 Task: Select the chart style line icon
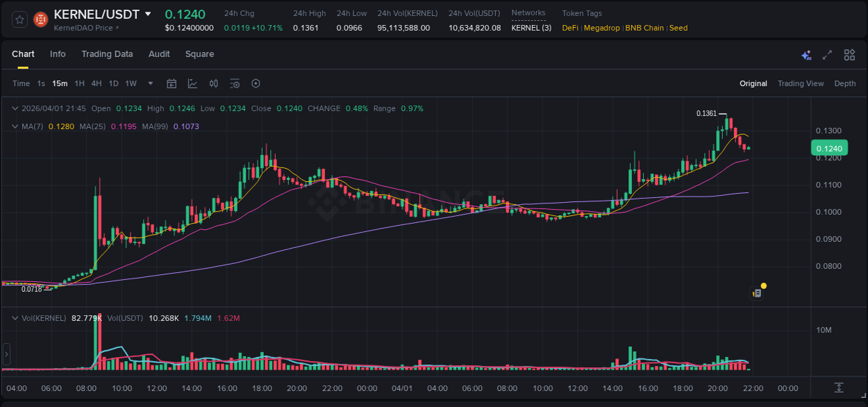point(192,83)
